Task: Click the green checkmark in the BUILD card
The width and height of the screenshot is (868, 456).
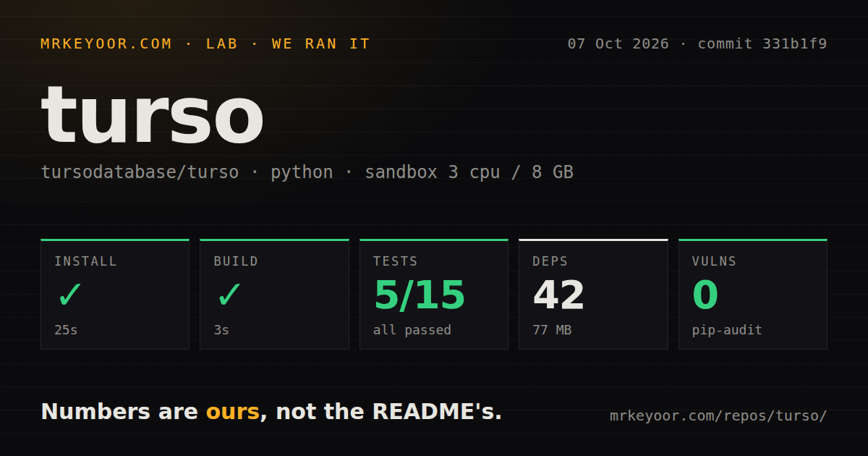Action: [x=229, y=295]
